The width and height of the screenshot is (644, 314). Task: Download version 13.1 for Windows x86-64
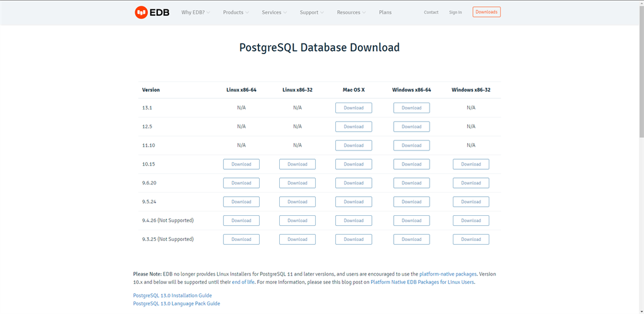[x=411, y=108]
